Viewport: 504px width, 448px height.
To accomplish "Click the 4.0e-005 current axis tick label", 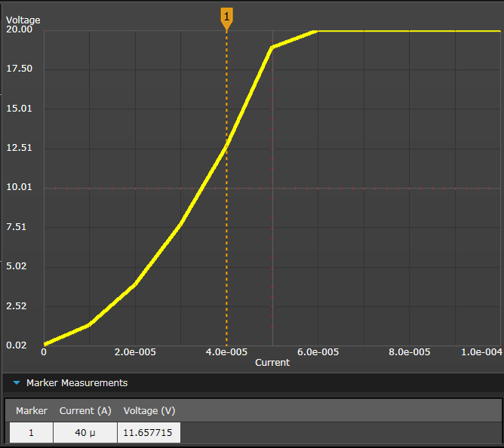I will (226, 352).
